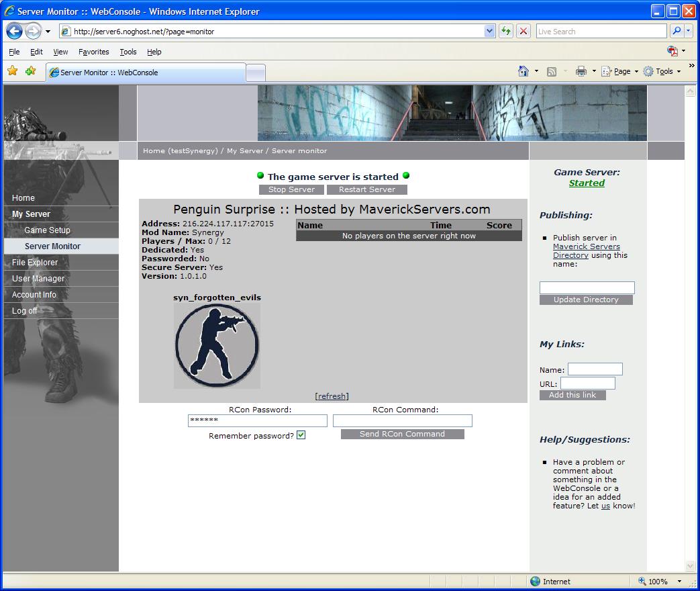Click the [refresh] link

(332, 396)
